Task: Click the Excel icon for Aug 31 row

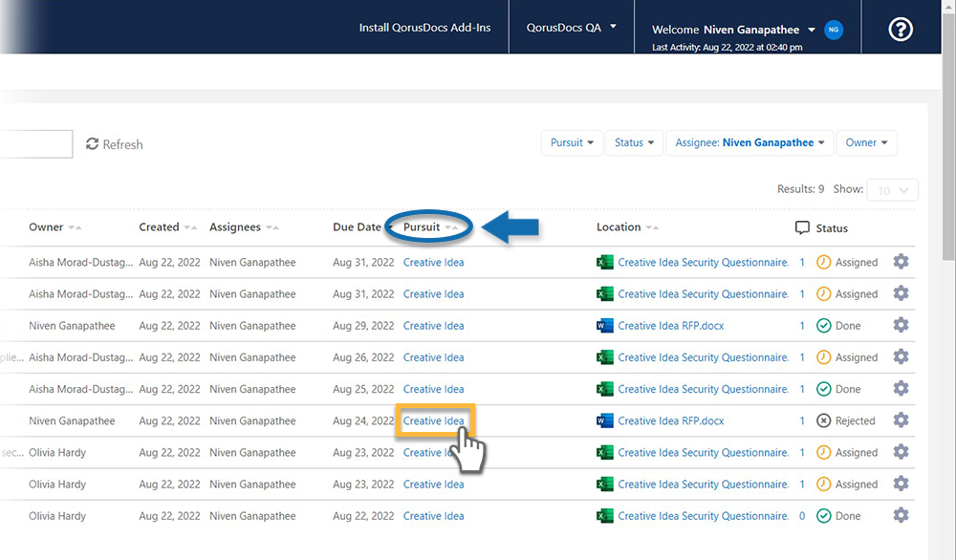Action: click(604, 262)
